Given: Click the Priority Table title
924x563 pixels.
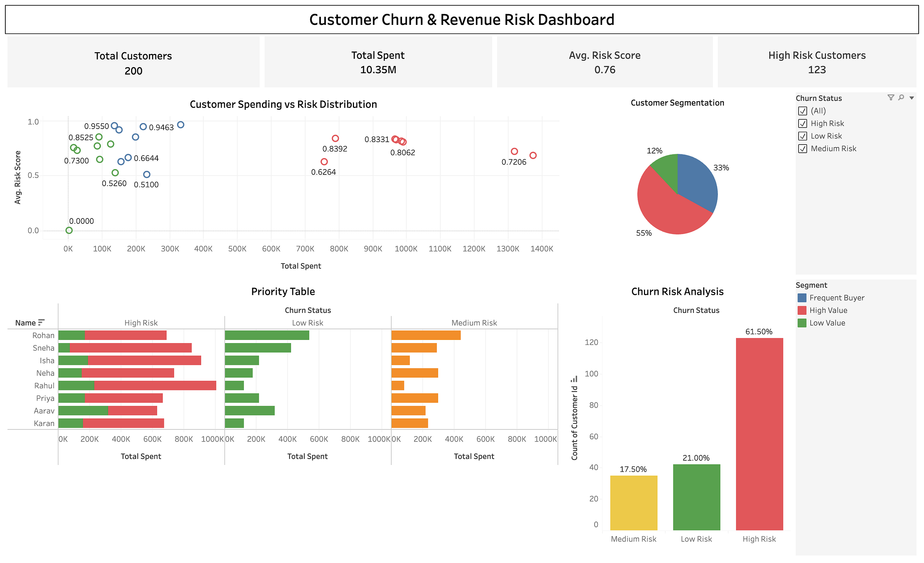Looking at the screenshot, I should coord(283,291).
